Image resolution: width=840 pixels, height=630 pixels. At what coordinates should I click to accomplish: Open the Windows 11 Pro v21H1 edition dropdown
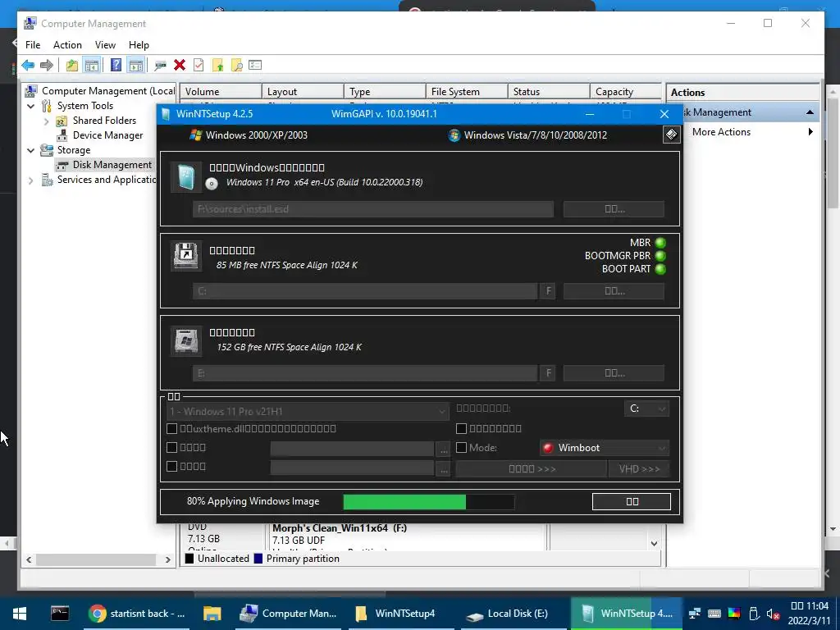click(308, 412)
